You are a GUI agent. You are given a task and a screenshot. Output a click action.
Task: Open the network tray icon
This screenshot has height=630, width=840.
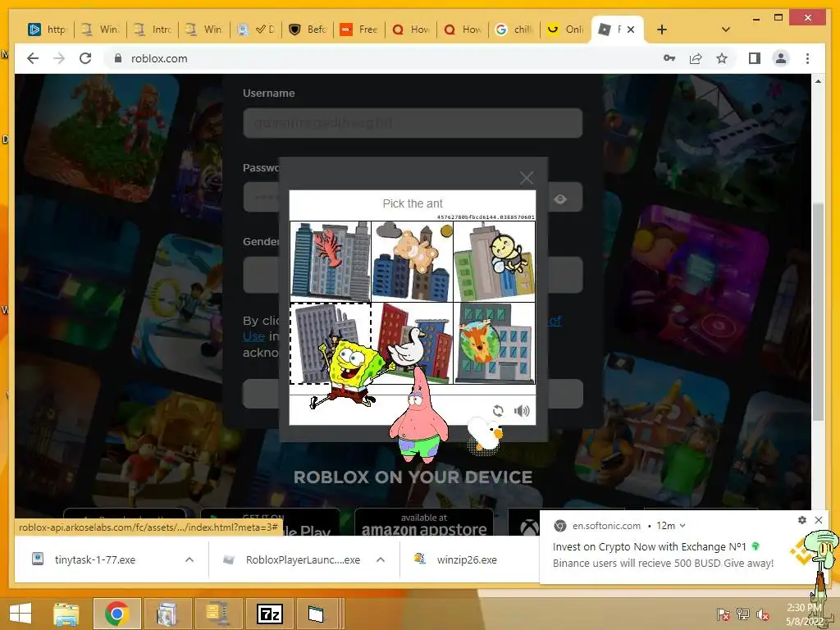coord(743,615)
